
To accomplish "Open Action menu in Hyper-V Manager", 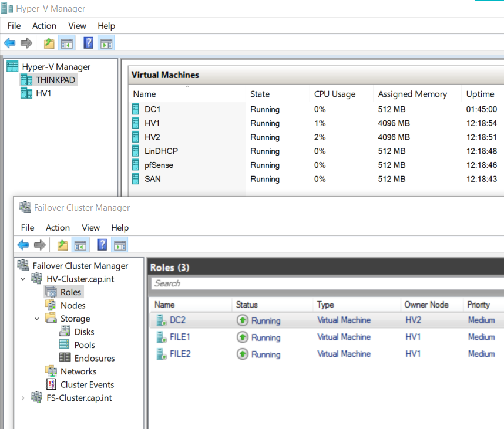I will click(x=44, y=26).
